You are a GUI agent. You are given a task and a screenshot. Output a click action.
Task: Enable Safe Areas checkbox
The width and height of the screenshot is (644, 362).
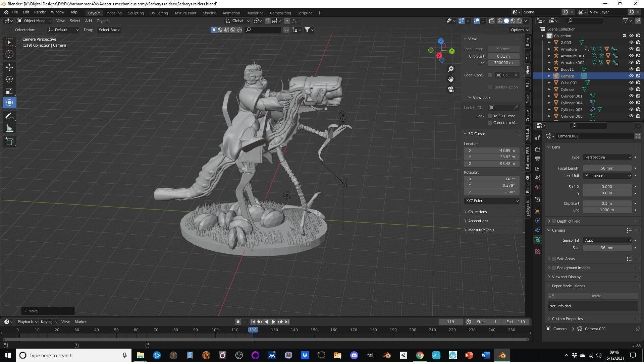[x=554, y=259]
